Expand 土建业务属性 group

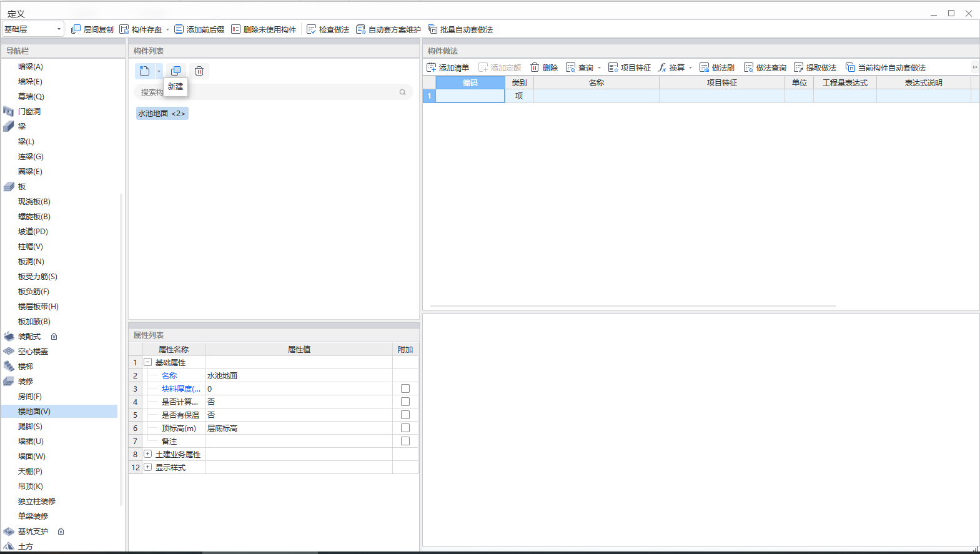point(148,454)
